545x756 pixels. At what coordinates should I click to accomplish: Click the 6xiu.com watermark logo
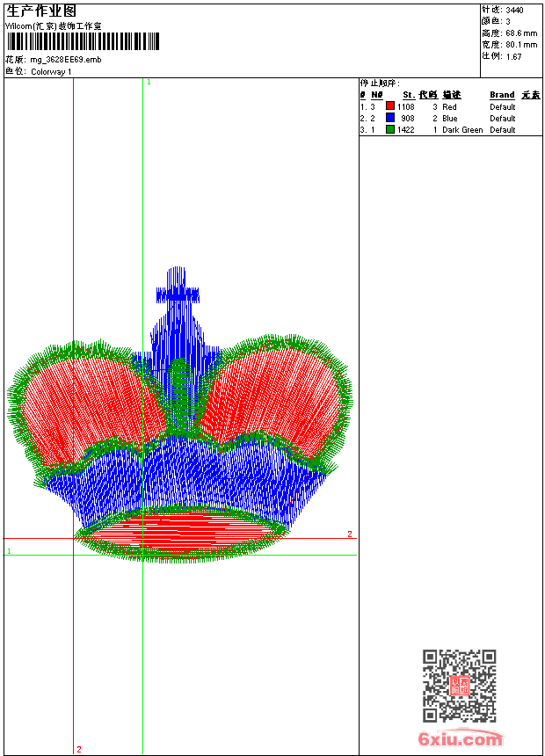coord(460,740)
